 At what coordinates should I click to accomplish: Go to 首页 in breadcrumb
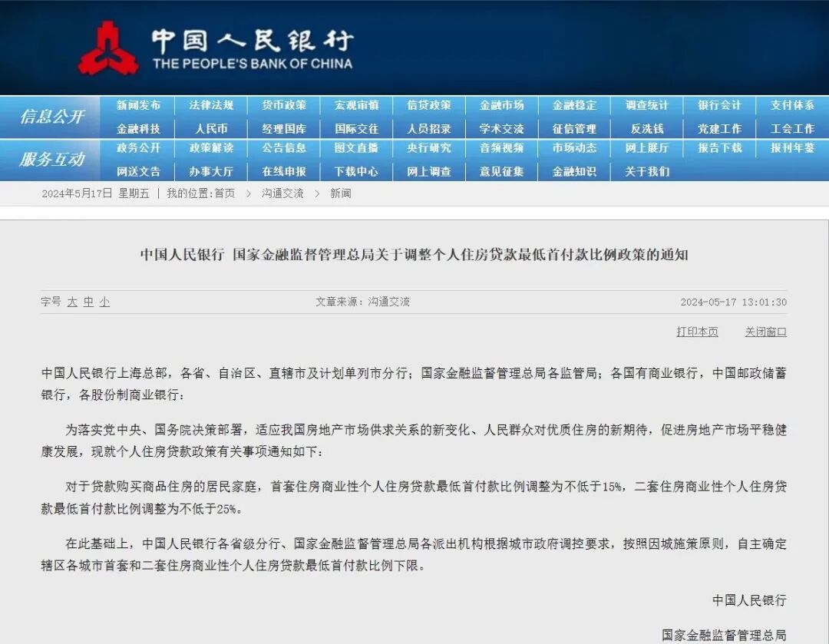[224, 193]
